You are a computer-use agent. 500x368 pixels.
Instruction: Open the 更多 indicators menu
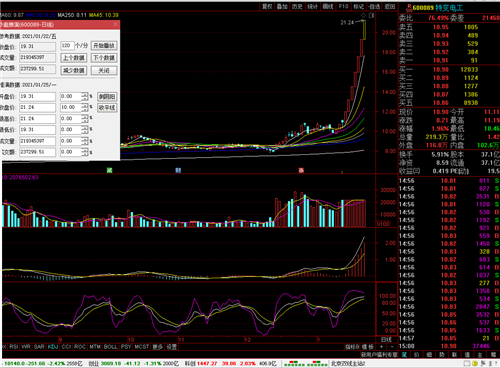(x=158, y=347)
